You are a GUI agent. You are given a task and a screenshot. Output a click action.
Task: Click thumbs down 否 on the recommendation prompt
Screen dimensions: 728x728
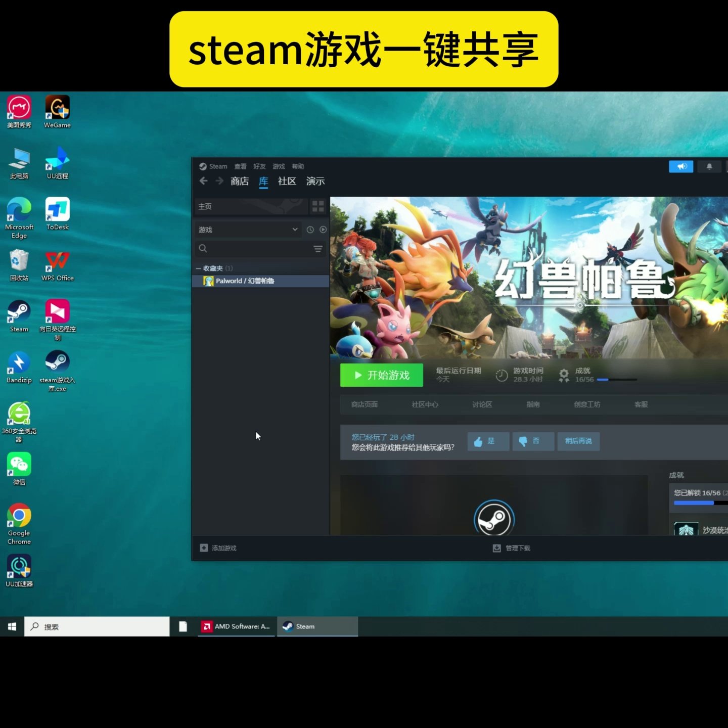pos(532,441)
